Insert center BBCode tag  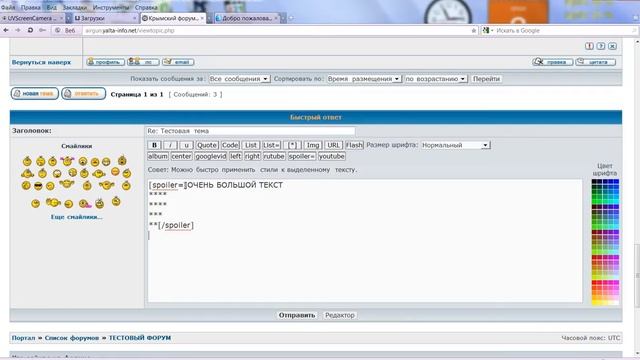181,156
